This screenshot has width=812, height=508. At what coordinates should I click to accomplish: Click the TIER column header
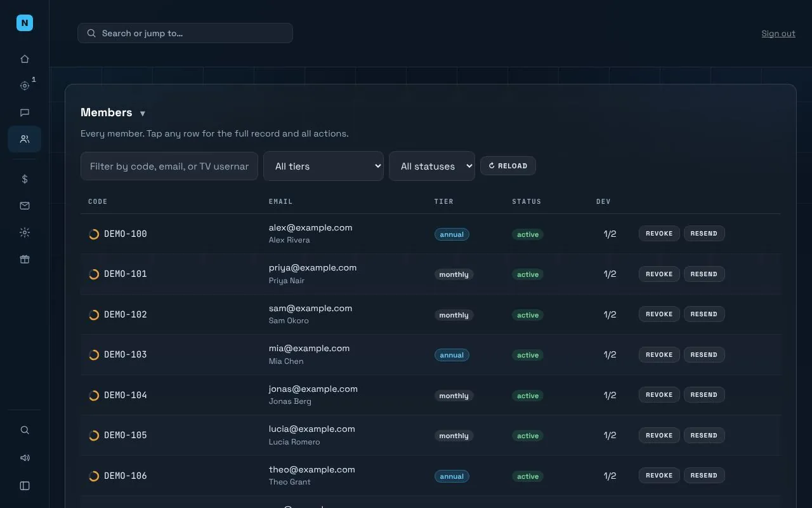pos(444,201)
